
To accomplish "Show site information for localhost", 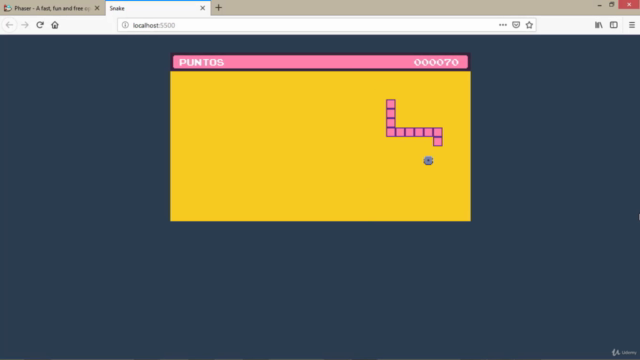I will click(125, 25).
